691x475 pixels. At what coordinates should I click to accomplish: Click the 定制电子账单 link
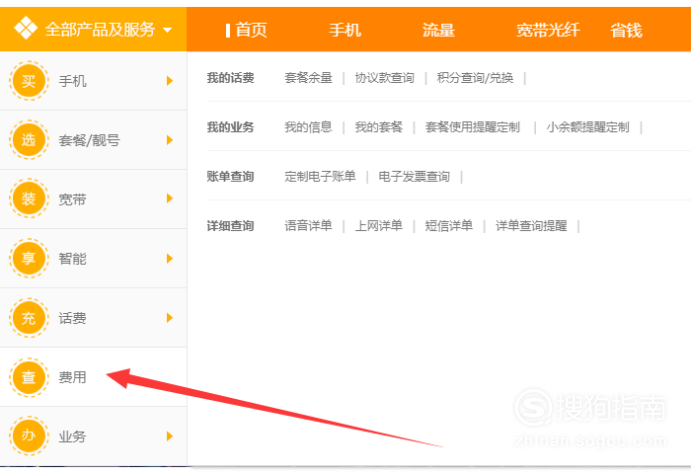pos(320,177)
